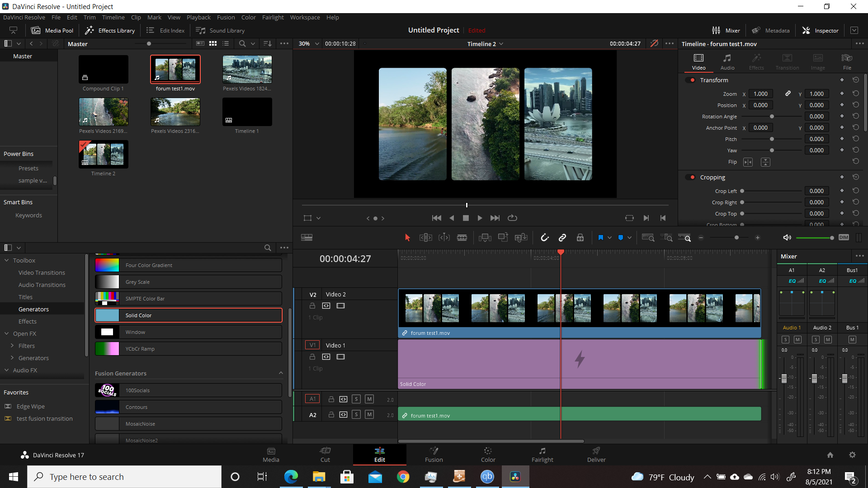Switch to the Color page
This screenshot has height=488, width=868.
[x=488, y=455]
